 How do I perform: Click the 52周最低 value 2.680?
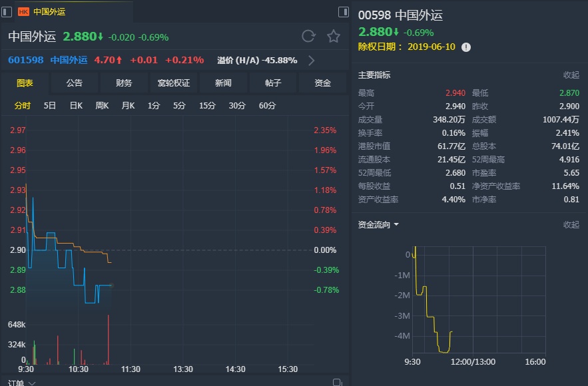(x=455, y=173)
